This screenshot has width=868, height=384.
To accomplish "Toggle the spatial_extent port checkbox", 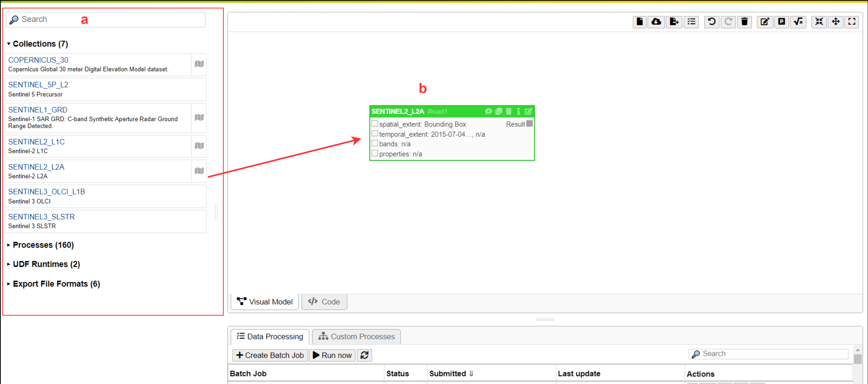I will pyautogui.click(x=374, y=123).
